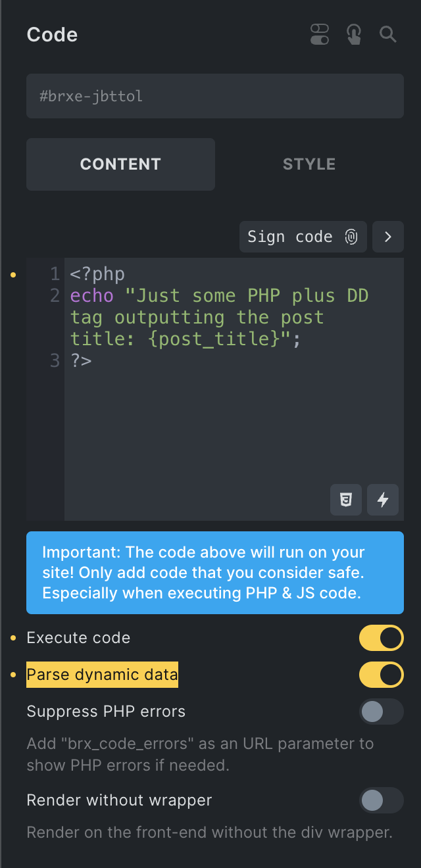This screenshot has height=868, width=421.
Task: Expand the code editor with chevron button
Action: [x=388, y=237]
